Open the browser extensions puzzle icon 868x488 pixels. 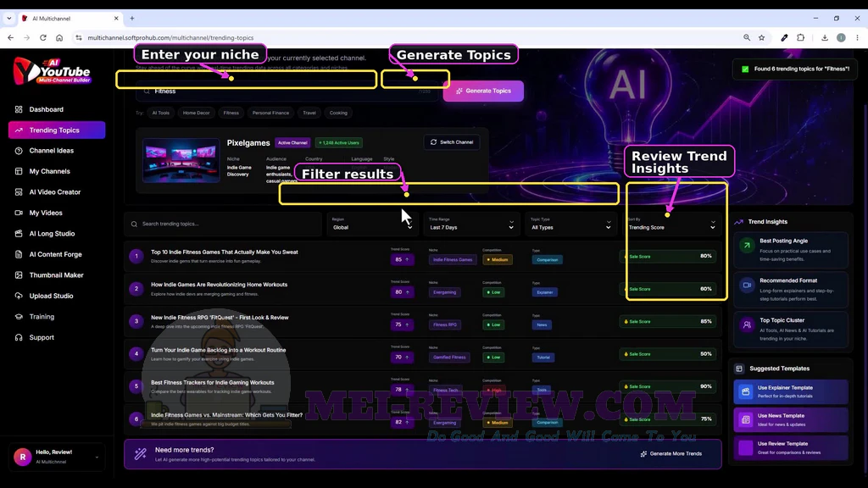click(x=800, y=37)
